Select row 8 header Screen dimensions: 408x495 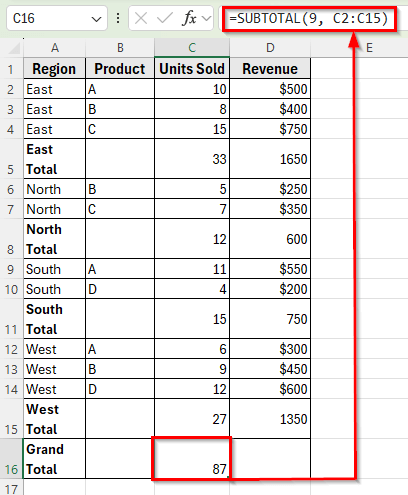11,239
